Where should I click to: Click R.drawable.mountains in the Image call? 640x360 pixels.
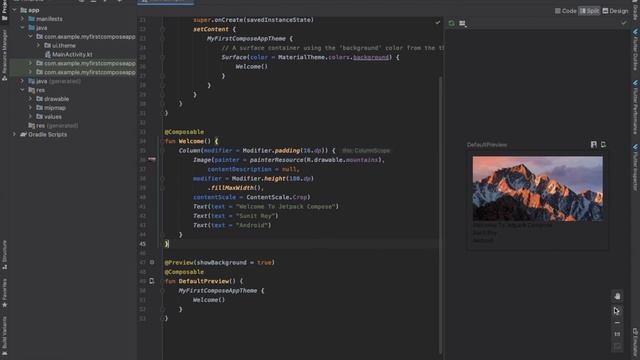(342, 160)
